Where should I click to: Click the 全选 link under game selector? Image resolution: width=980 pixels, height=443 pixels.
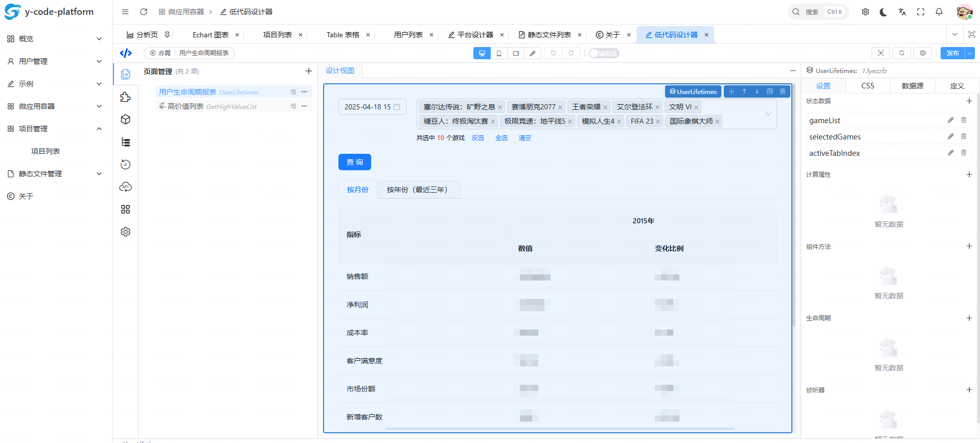[x=501, y=138]
